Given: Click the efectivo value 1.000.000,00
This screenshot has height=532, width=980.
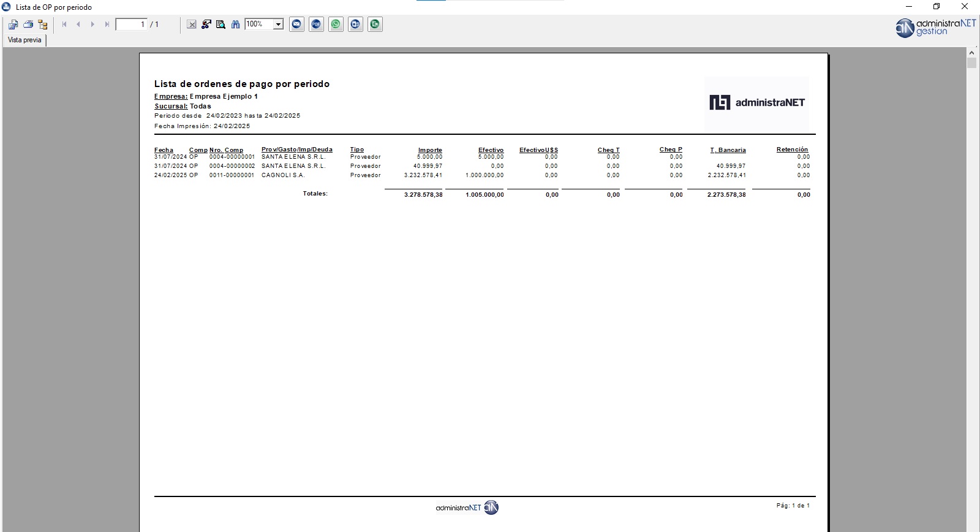Looking at the screenshot, I should click(x=484, y=175).
